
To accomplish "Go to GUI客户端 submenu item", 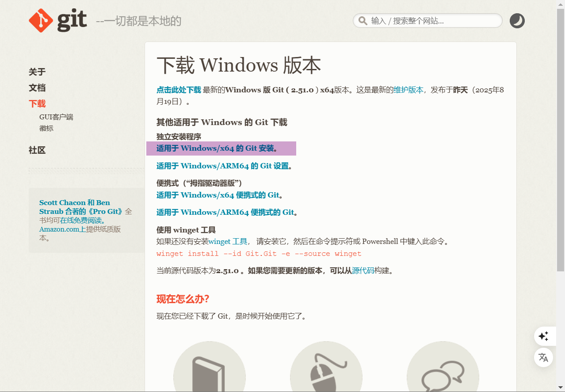I will (56, 117).
